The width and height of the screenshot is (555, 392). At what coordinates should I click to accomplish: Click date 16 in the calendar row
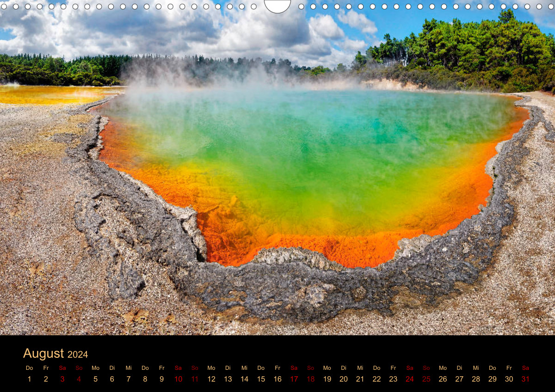[x=277, y=379]
